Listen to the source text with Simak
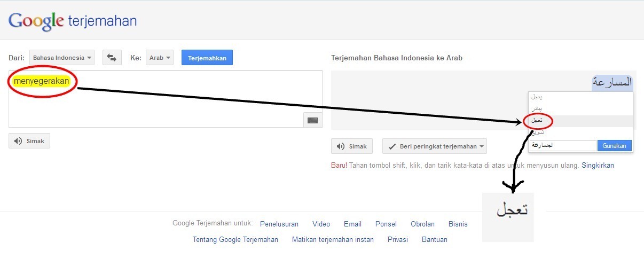The image size is (644, 274). [x=29, y=141]
